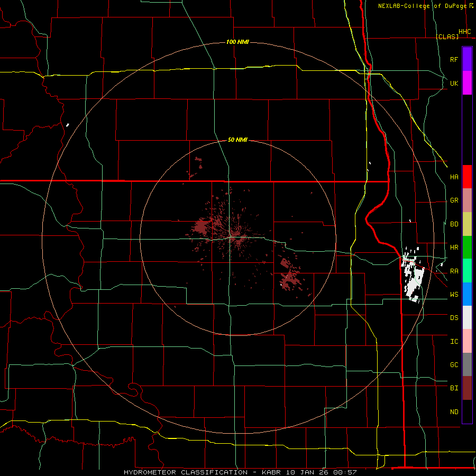Click the "UK" legend label
The image size is (476, 476).
pos(454,84)
